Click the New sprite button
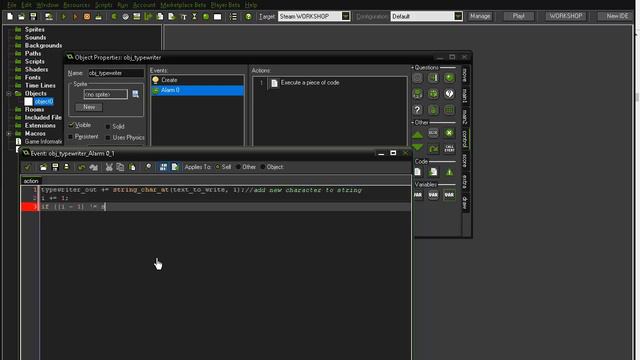 point(89,107)
